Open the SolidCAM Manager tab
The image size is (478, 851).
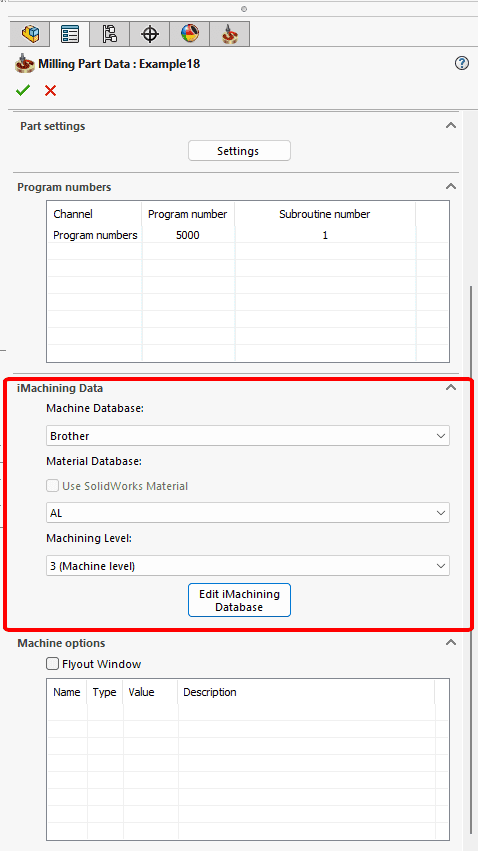pyautogui.click(x=230, y=34)
